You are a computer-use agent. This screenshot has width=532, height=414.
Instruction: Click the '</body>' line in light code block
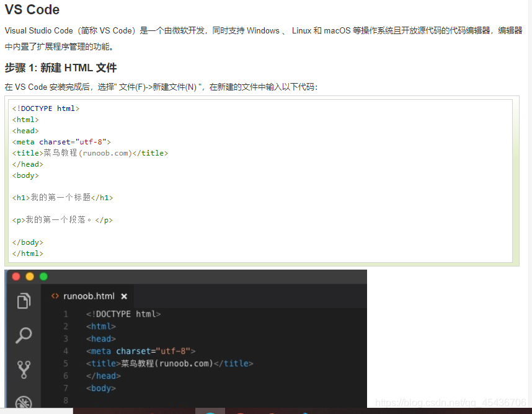pyautogui.click(x=28, y=242)
